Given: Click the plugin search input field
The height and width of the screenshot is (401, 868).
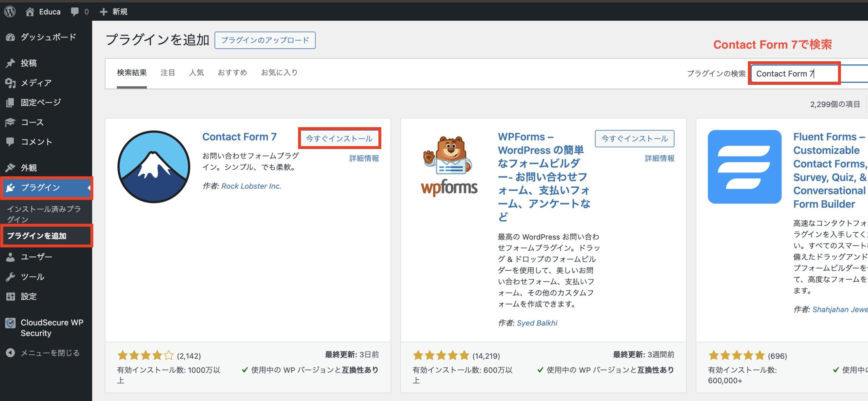Looking at the screenshot, I should (793, 73).
